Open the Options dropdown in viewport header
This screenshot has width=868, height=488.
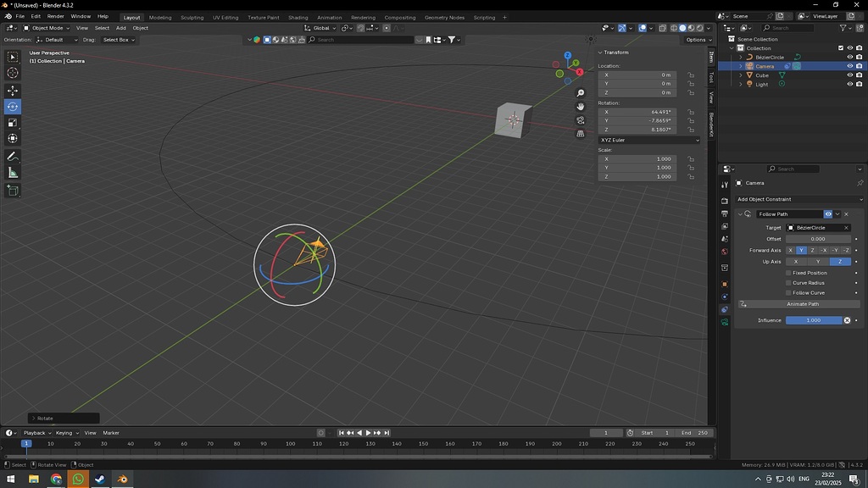[x=698, y=40]
